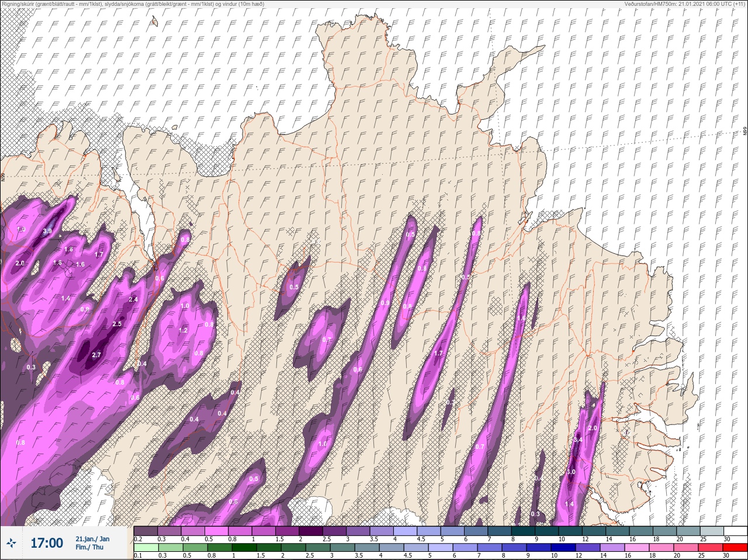Pick the upper legend 0.5–0.8 bright pink swatch

click(x=217, y=531)
